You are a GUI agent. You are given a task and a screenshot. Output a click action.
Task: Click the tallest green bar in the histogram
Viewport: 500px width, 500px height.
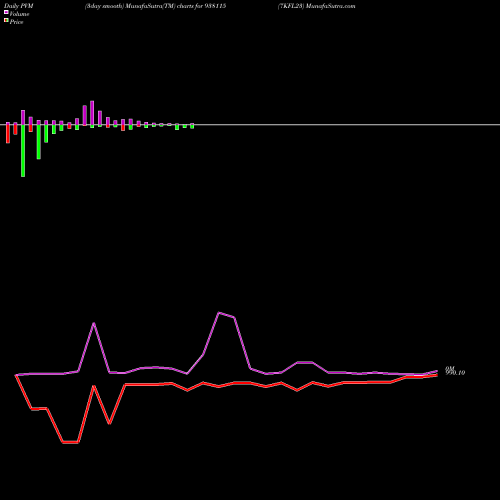click(x=23, y=151)
